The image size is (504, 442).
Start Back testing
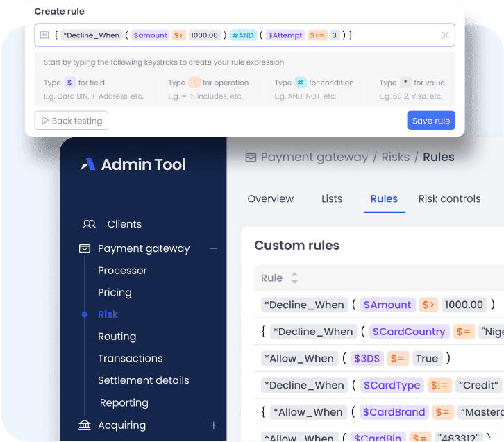tap(72, 121)
